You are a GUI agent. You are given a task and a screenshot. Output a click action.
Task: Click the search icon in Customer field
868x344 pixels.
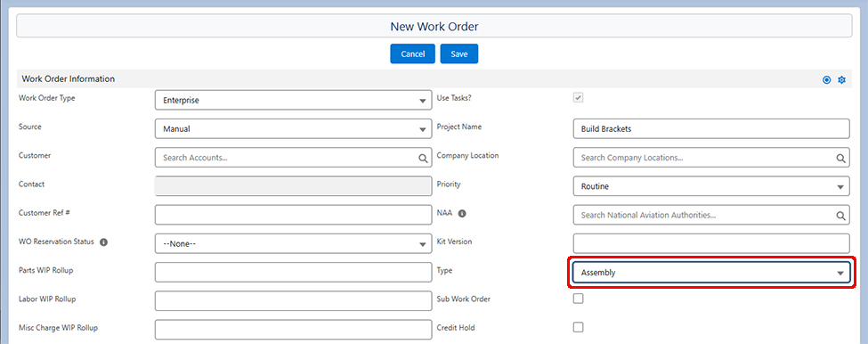[423, 158]
